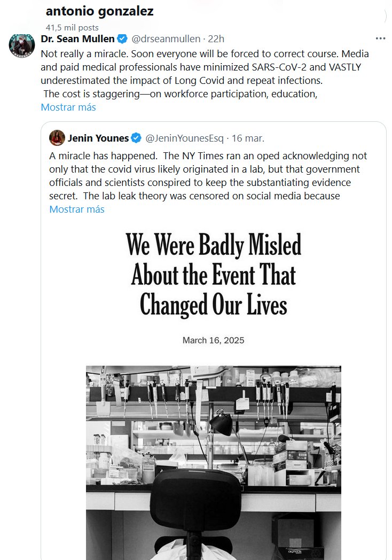Screen dimensions: 392x560
Task: Click the 16 mar. quoted post date
Action: point(248,138)
